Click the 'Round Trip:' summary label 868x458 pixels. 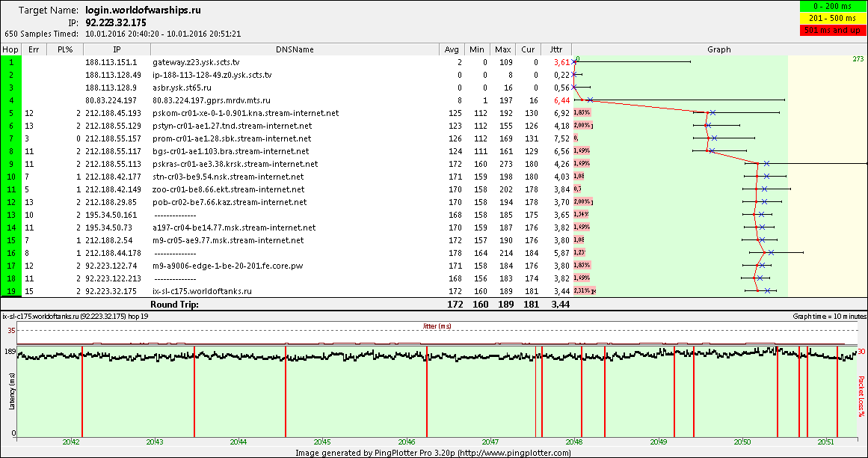(174, 304)
